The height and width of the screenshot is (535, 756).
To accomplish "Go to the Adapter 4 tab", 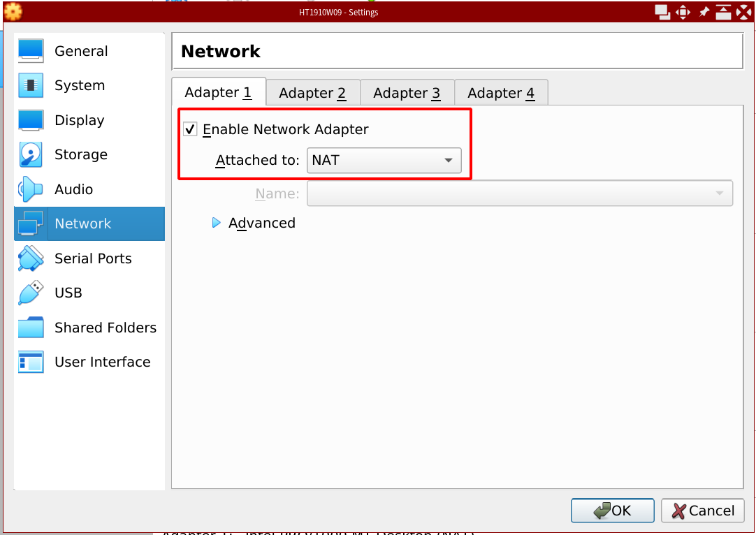I will (501, 93).
